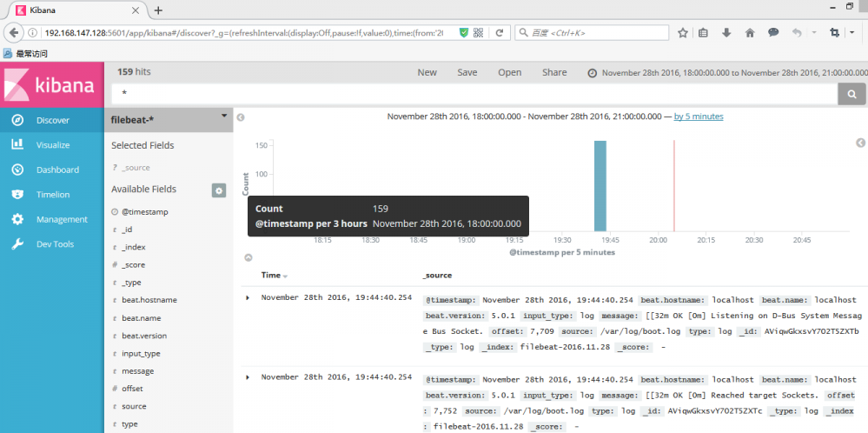Viewport: 868px width, 433px height.
Task: Click the Kibana query input field
Action: point(474,94)
